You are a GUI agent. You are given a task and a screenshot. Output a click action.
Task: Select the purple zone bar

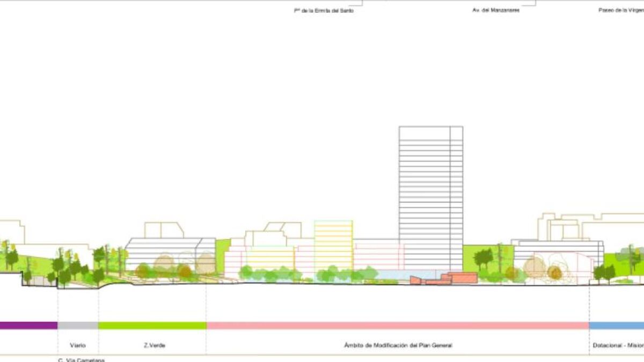[x=28, y=326]
